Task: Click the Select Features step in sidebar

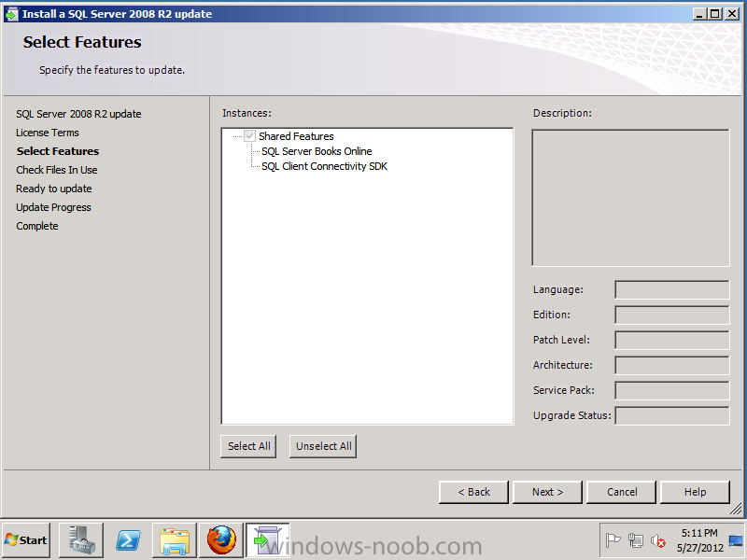Action: tap(58, 151)
